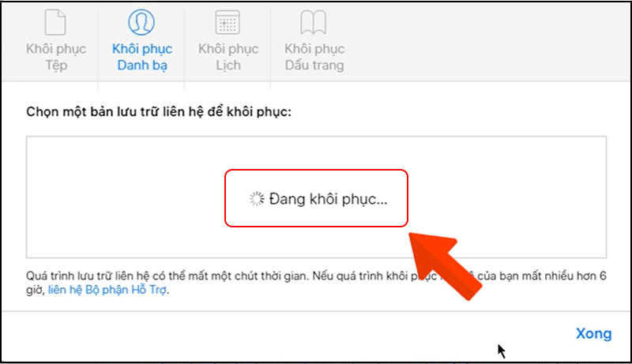632x364 pixels.
Task: Open the liên hệ Bộ phận Hỗ Trợ link
Action: coord(107,290)
